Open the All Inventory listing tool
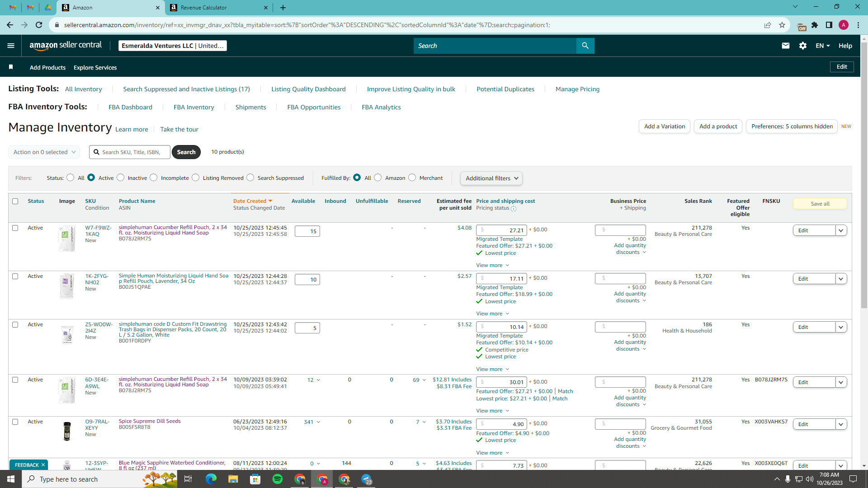 pyautogui.click(x=83, y=89)
